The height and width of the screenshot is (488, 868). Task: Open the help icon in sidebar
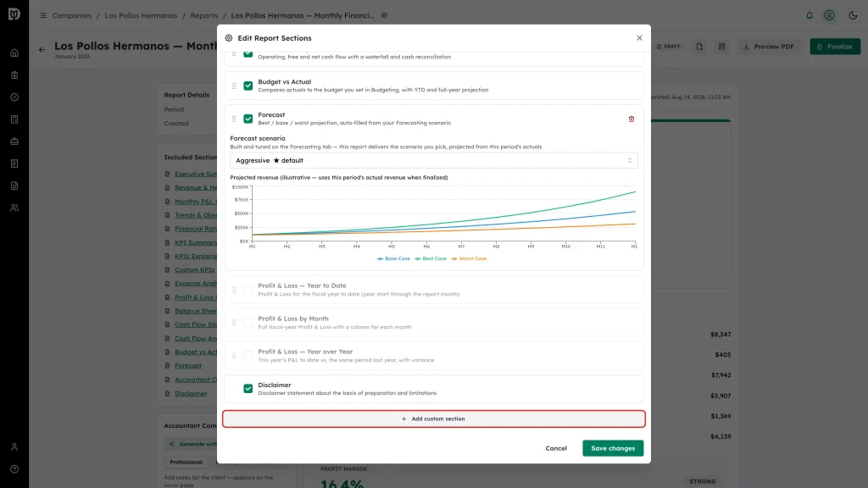[x=14, y=469]
